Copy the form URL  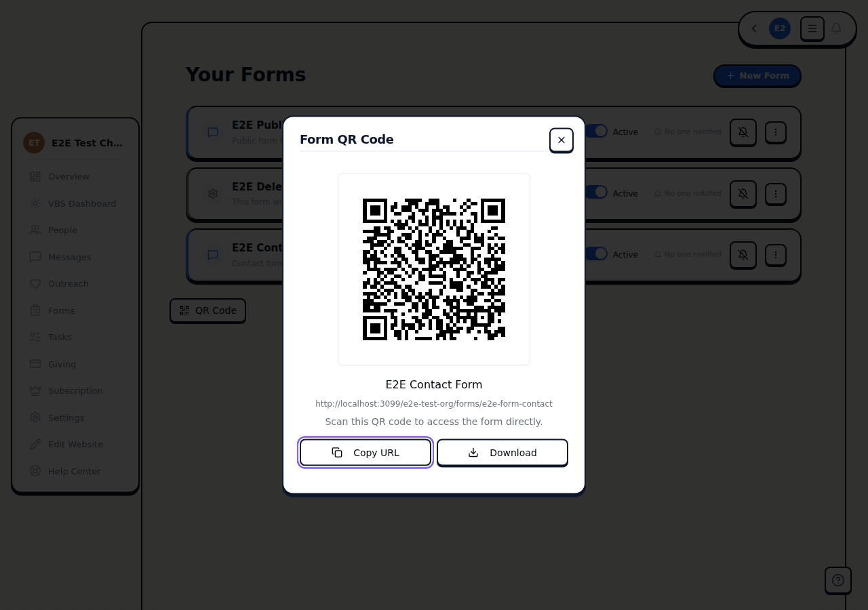(366, 452)
